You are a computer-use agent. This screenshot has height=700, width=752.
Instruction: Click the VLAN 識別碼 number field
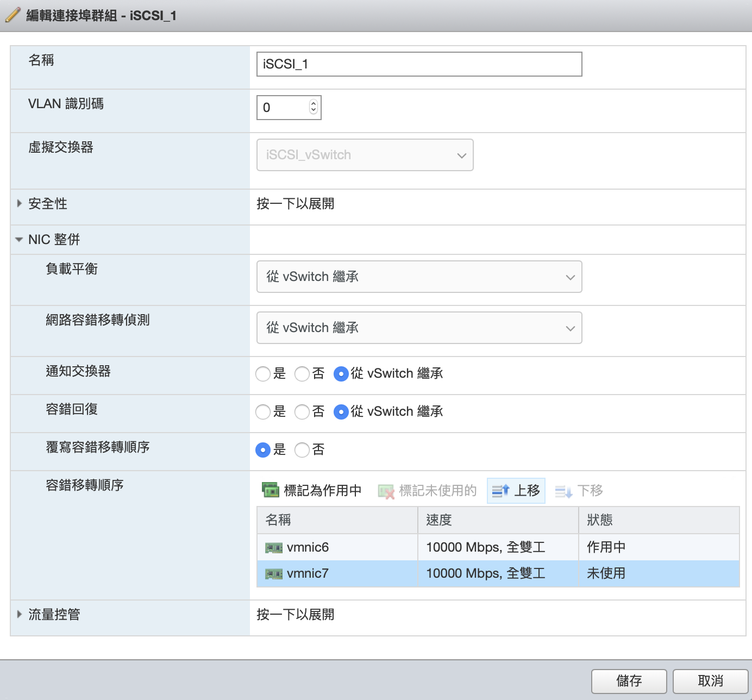pos(289,108)
